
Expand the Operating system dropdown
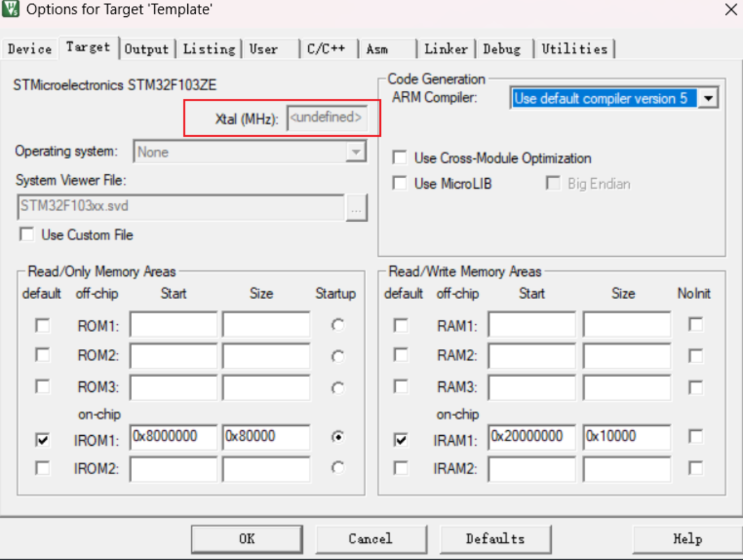coord(356,152)
